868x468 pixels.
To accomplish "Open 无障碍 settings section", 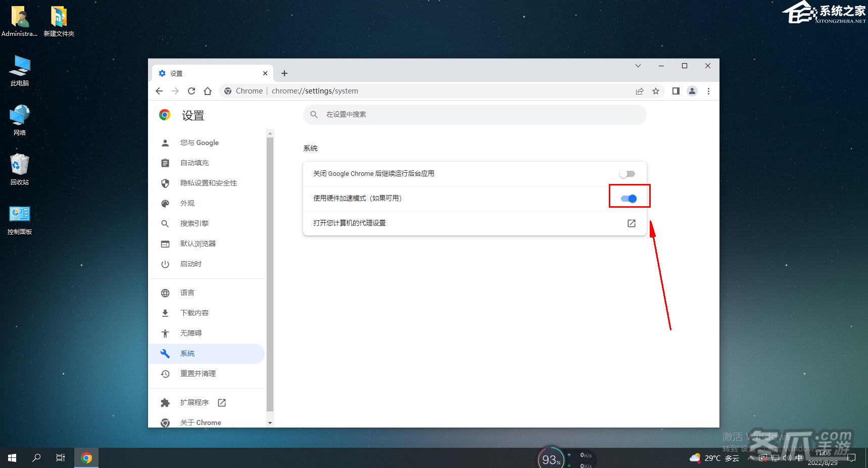I will coord(207,333).
